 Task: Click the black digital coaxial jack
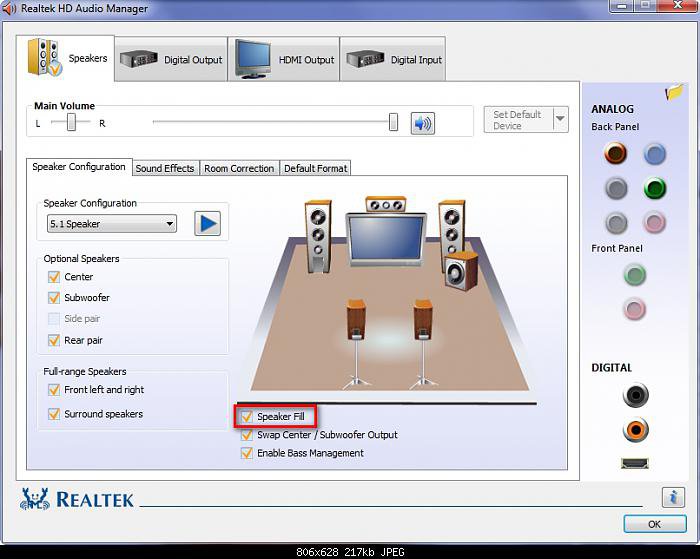pyautogui.click(x=635, y=395)
